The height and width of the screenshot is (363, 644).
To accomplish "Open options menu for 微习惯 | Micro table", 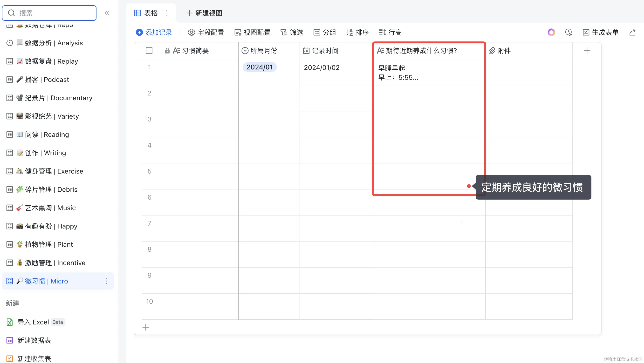I will click(107, 281).
